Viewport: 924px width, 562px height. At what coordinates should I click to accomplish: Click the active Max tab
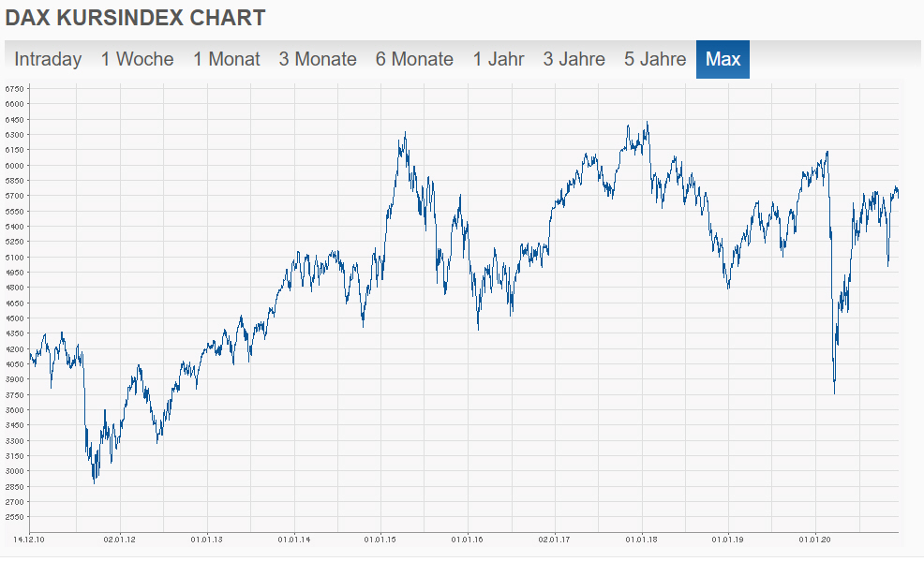pyautogui.click(x=723, y=60)
